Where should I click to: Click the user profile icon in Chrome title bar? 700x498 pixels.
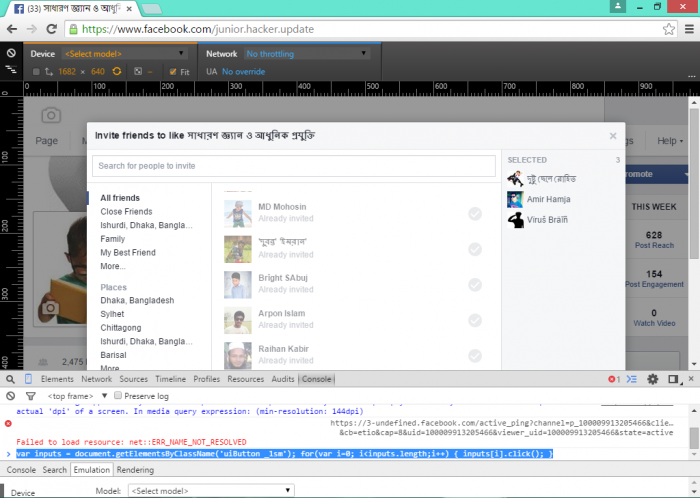coord(618,6)
